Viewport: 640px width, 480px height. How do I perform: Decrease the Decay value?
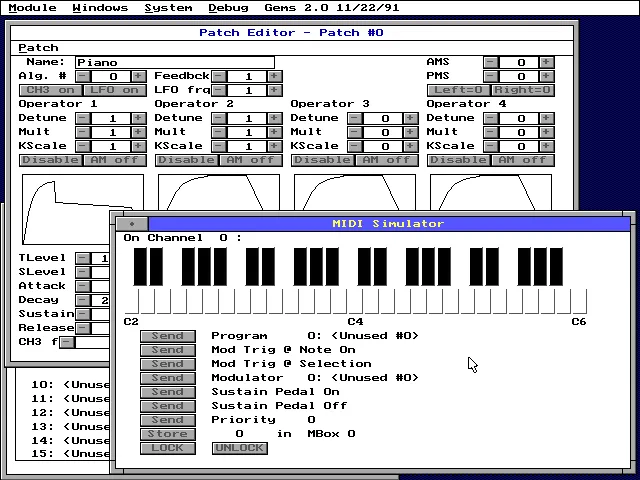(x=83, y=300)
